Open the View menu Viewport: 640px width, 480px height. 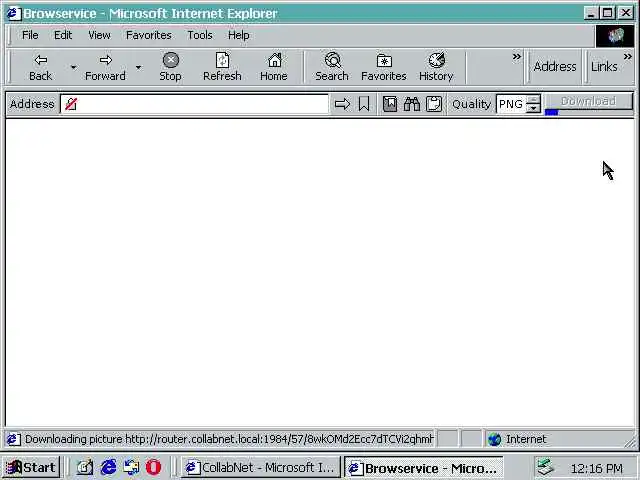tap(99, 36)
